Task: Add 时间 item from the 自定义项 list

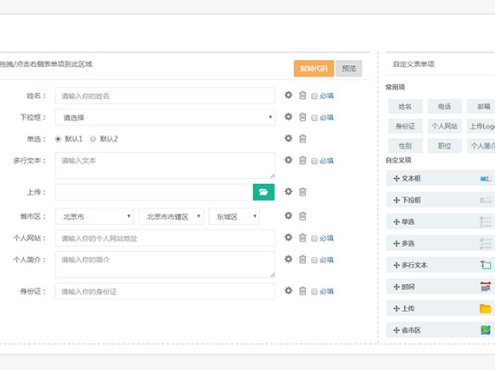Action: pos(441,287)
